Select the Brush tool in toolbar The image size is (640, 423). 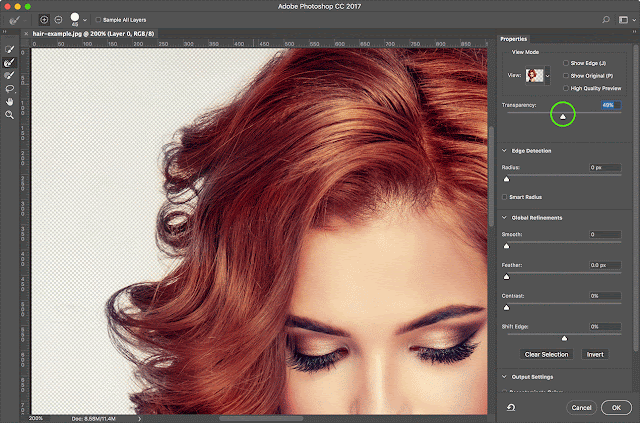10,75
